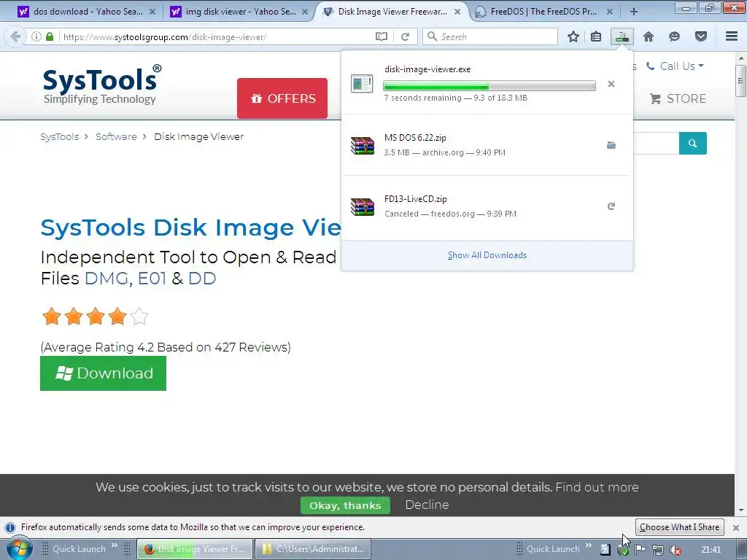Select the FD13-LiveCD.zip download entry
Viewport: 747px width, 560px height.
(486, 206)
